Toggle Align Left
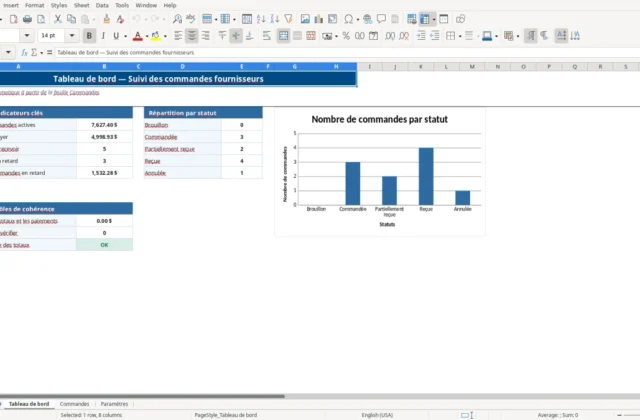Viewport: 640px width, 420px height. tap(178, 36)
